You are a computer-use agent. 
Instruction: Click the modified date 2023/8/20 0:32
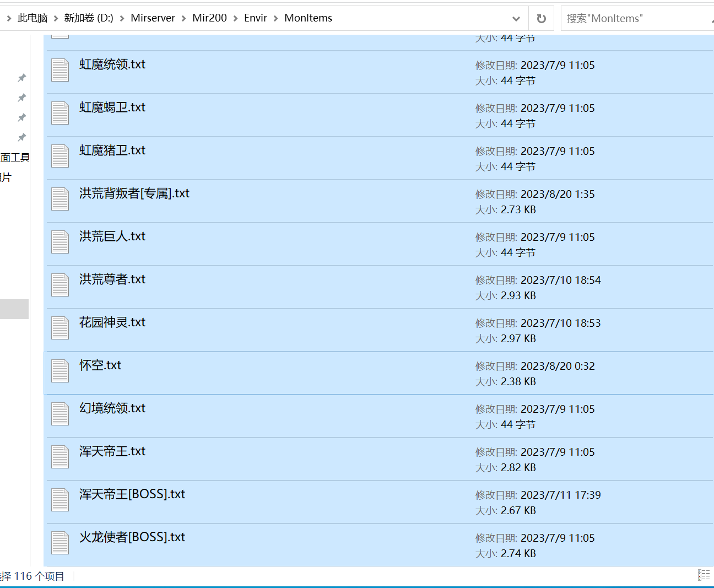click(x=558, y=366)
